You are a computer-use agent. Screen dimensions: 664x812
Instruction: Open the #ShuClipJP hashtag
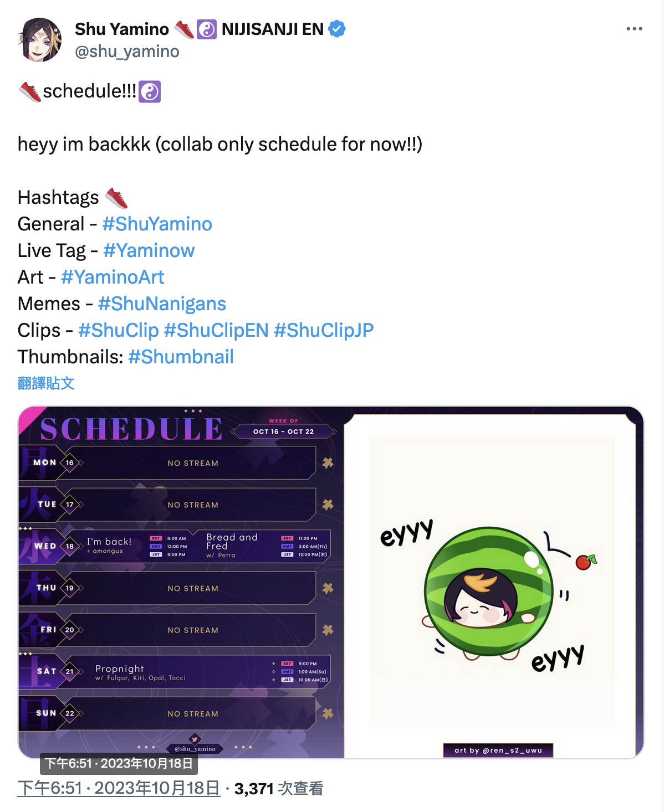(324, 330)
